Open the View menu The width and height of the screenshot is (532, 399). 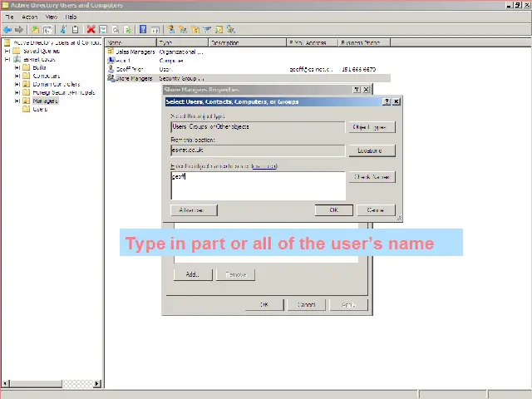pos(52,17)
